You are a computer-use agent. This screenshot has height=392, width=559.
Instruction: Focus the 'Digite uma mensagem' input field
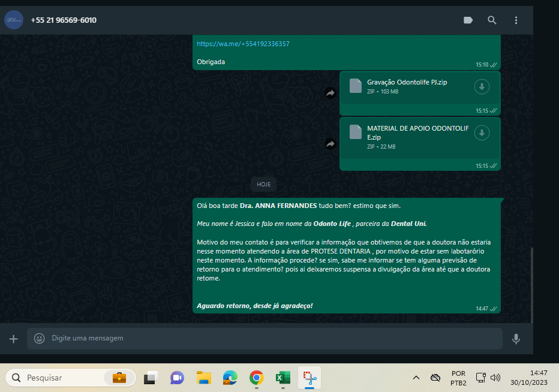[x=265, y=339]
